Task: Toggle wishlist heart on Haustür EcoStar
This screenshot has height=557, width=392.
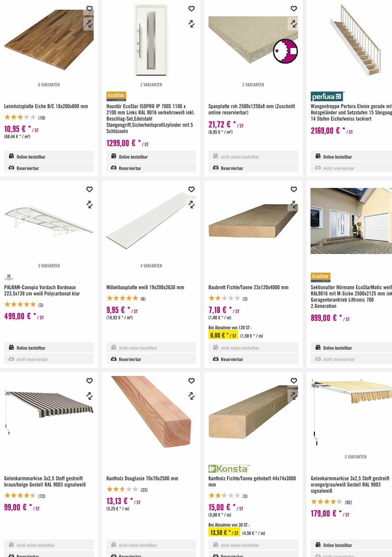Action: pyautogui.click(x=191, y=8)
